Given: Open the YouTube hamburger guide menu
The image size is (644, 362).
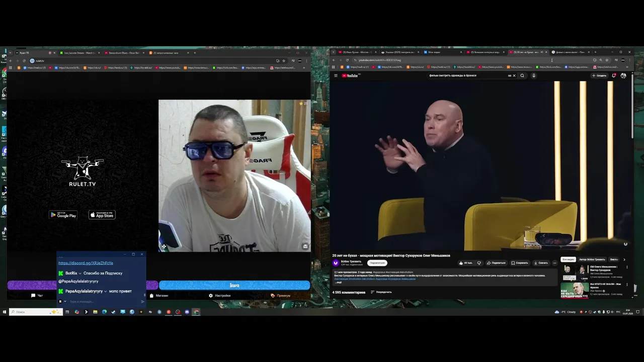Looking at the screenshot, I should point(336,76).
